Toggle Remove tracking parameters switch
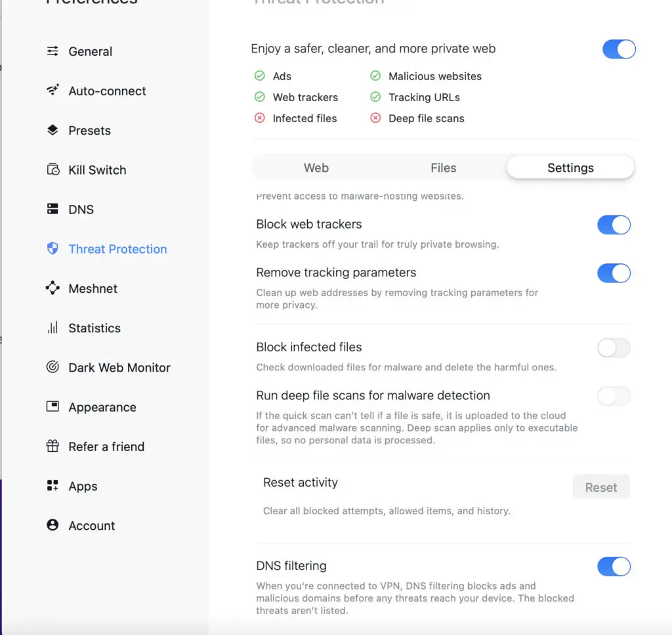This screenshot has height=635, width=672. (x=614, y=273)
